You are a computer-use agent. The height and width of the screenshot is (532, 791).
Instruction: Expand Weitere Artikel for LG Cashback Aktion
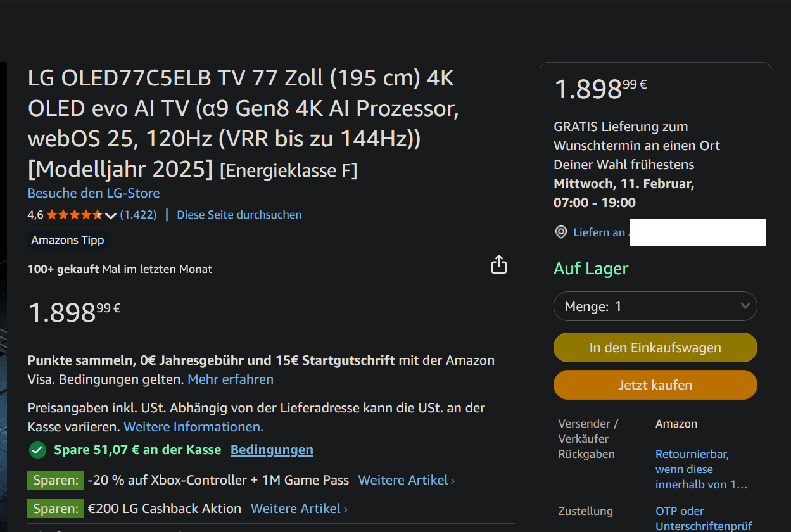coord(299,509)
